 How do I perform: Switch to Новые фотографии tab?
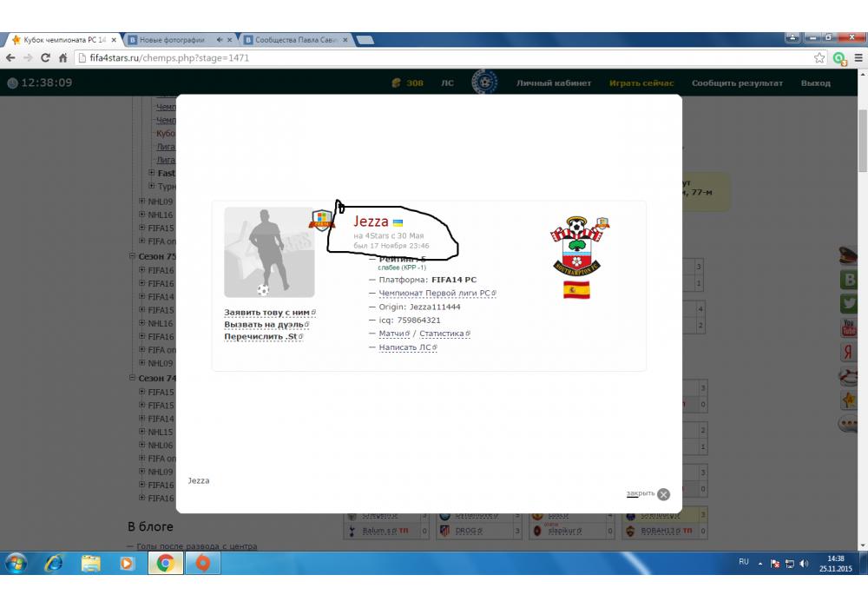[x=180, y=40]
